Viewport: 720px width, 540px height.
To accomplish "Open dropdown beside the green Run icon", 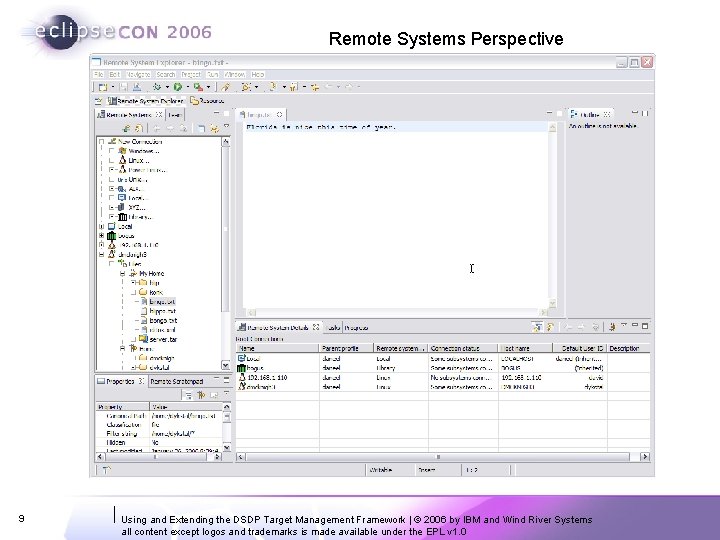I will 188,87.
